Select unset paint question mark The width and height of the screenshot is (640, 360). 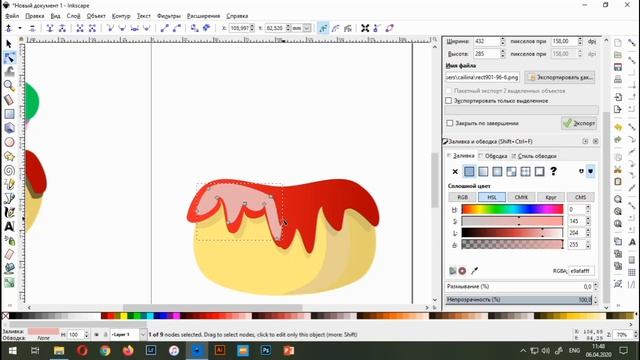(x=553, y=171)
